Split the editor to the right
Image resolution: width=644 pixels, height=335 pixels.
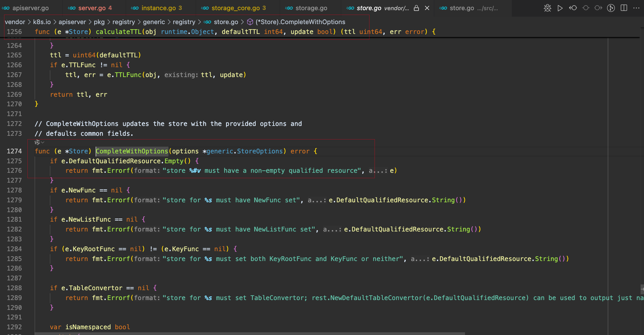coord(624,8)
